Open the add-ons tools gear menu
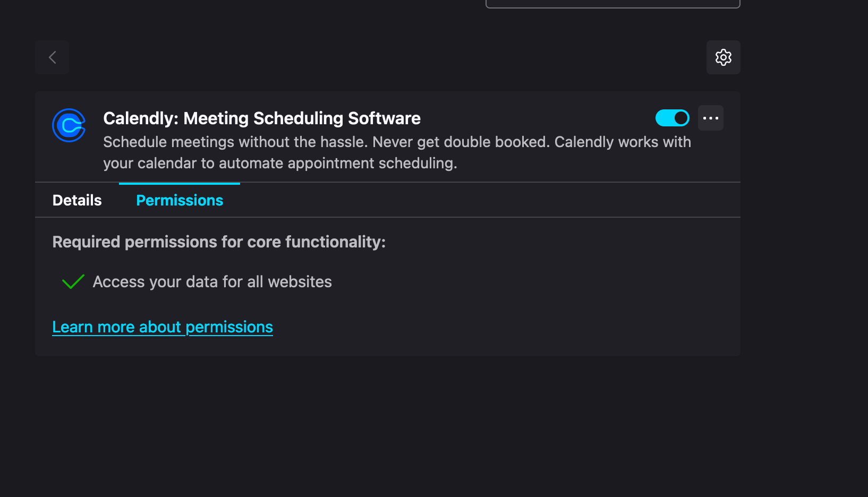Screen dimensions: 868x497 coord(723,57)
